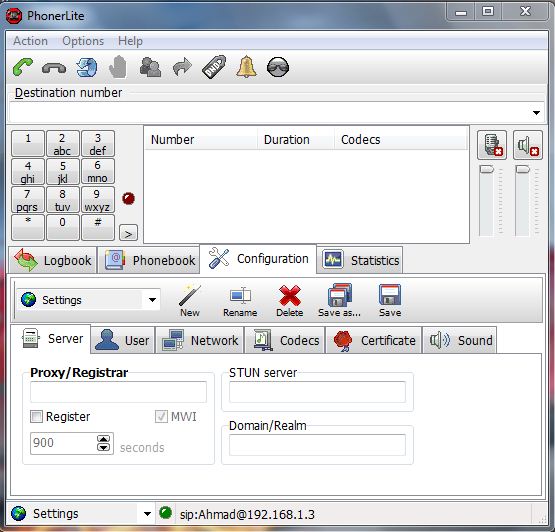Mute the microphone with its icon button
The height and width of the screenshot is (532, 555).
(x=492, y=145)
